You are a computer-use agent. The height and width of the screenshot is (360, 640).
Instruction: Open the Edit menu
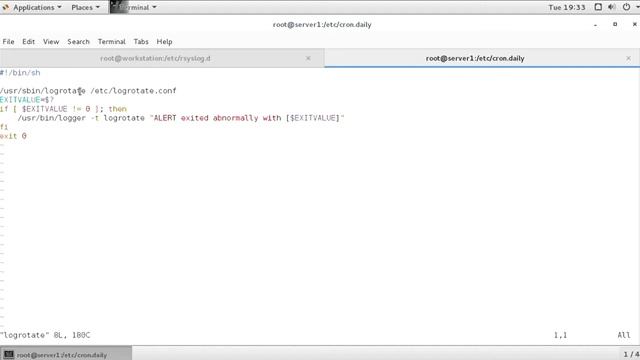(28, 42)
